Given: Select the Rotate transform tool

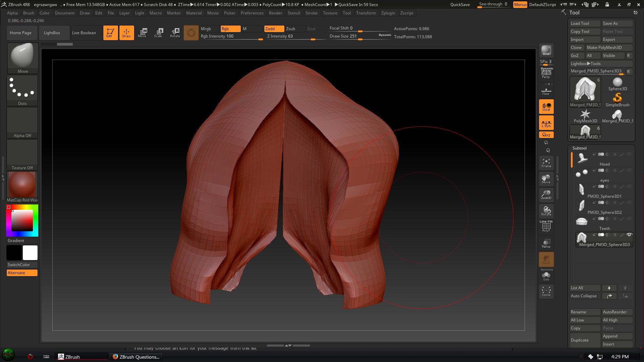Looking at the screenshot, I should tap(175, 33).
